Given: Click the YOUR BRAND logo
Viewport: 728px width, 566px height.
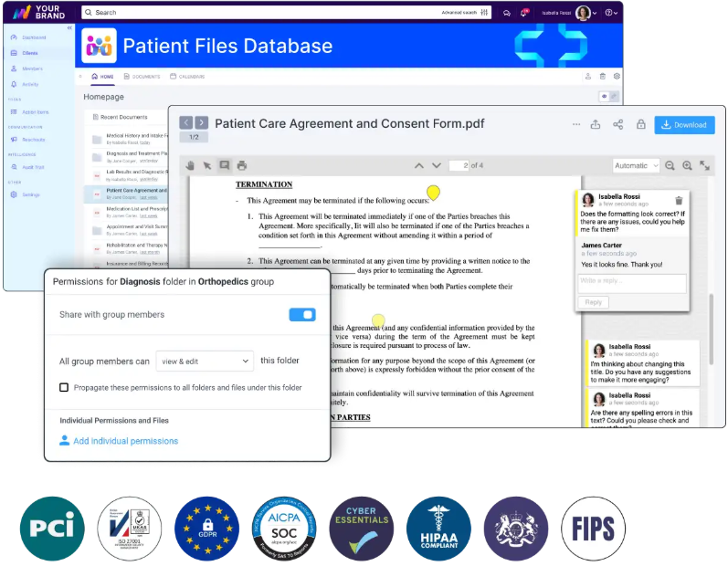Looking at the screenshot, I should tap(39, 12).
